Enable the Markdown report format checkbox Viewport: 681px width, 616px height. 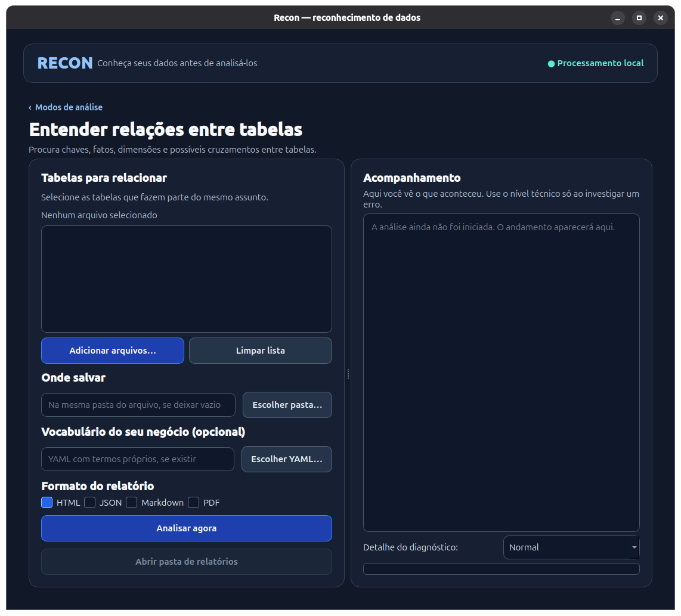[132, 503]
